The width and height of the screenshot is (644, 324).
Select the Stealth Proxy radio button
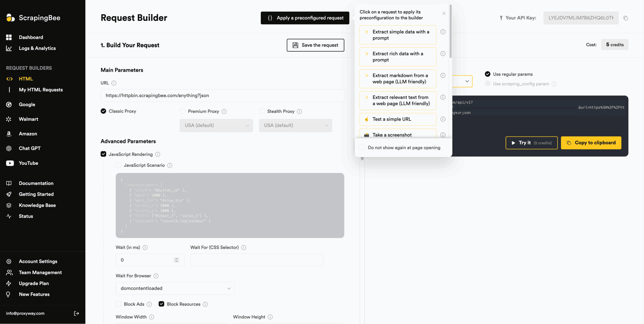pyautogui.click(x=262, y=111)
